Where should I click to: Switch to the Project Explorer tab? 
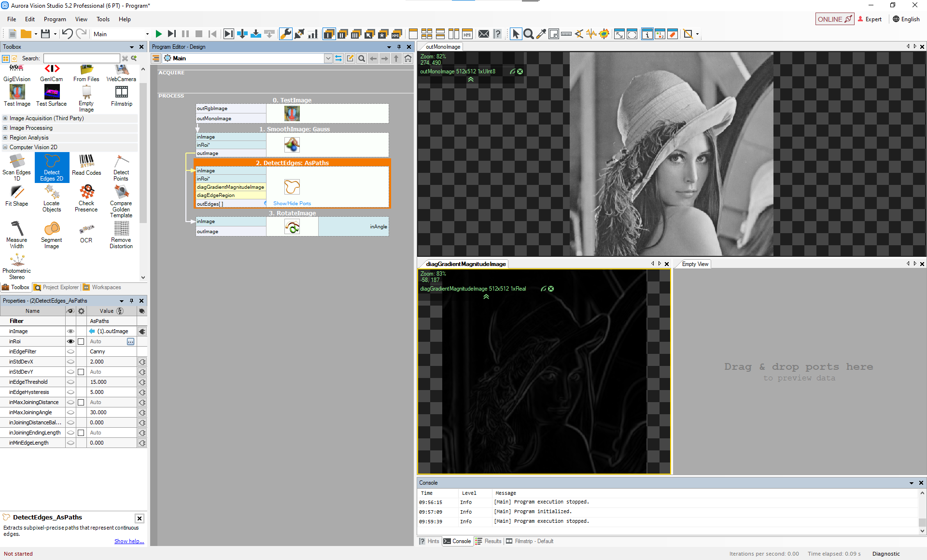pos(56,287)
